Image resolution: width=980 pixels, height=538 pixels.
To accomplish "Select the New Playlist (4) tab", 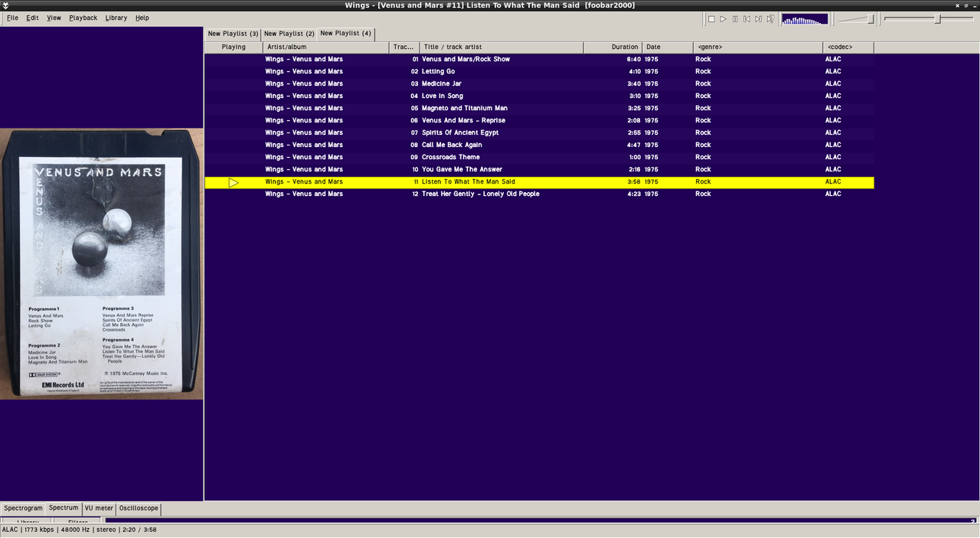I will tap(346, 33).
